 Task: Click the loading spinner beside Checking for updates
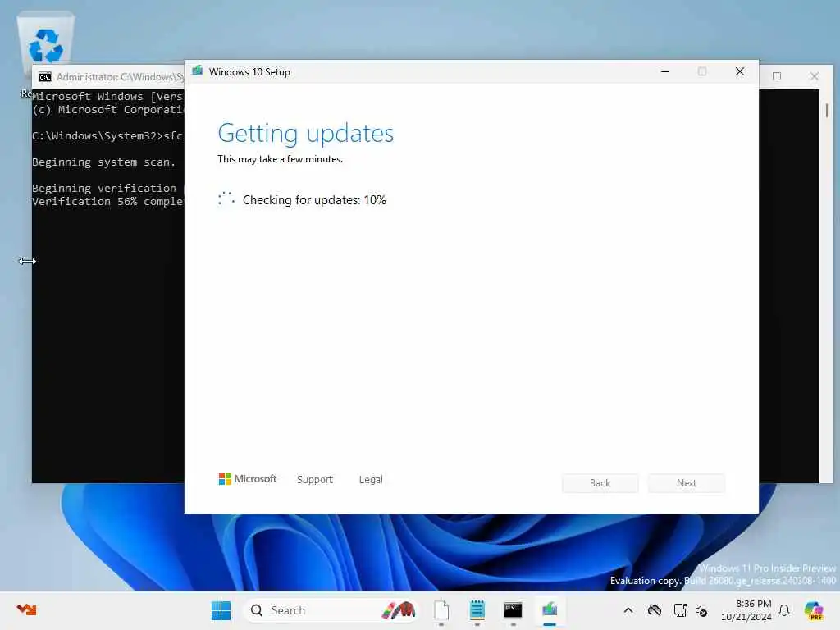click(x=226, y=199)
